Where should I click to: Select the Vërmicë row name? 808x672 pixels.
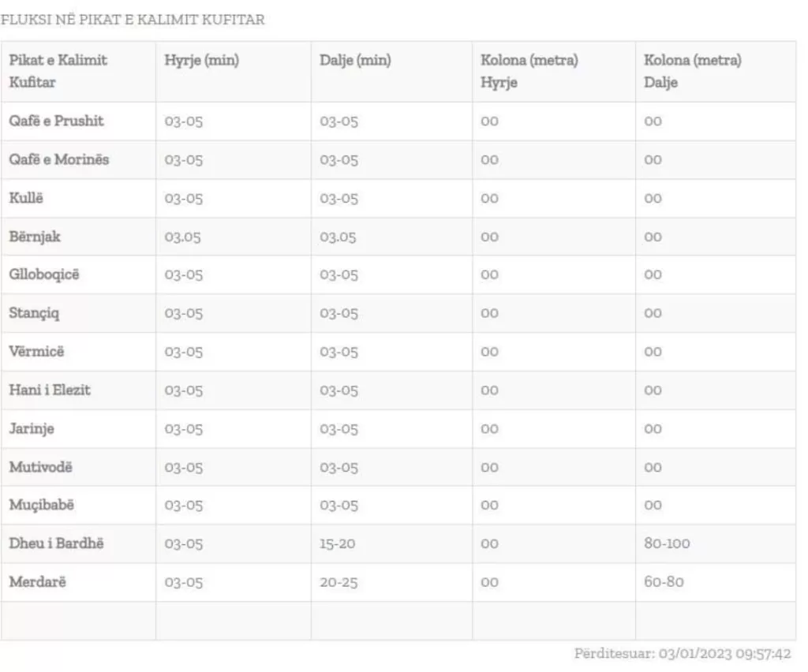pos(36,351)
